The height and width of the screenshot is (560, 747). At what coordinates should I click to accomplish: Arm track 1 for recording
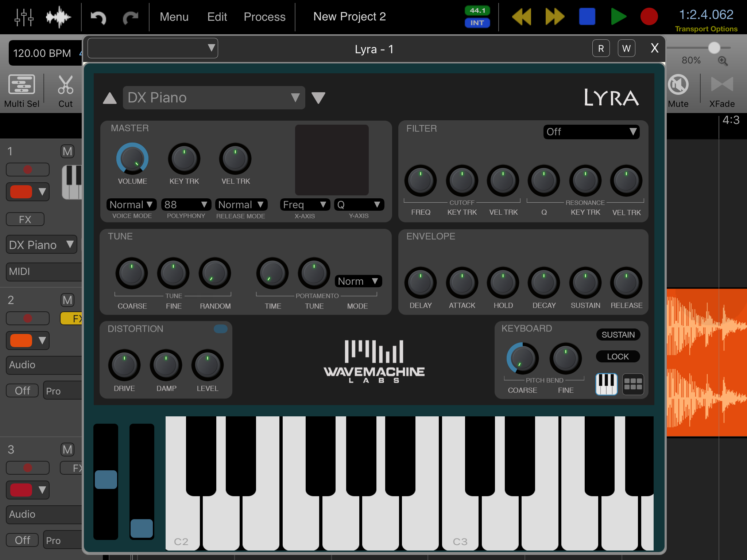click(28, 170)
